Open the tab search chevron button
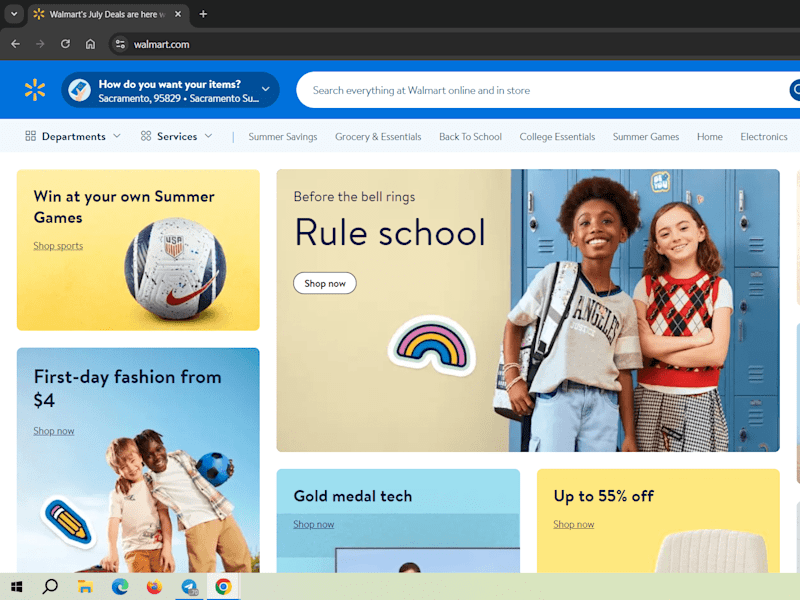The image size is (800, 600). coord(14,14)
